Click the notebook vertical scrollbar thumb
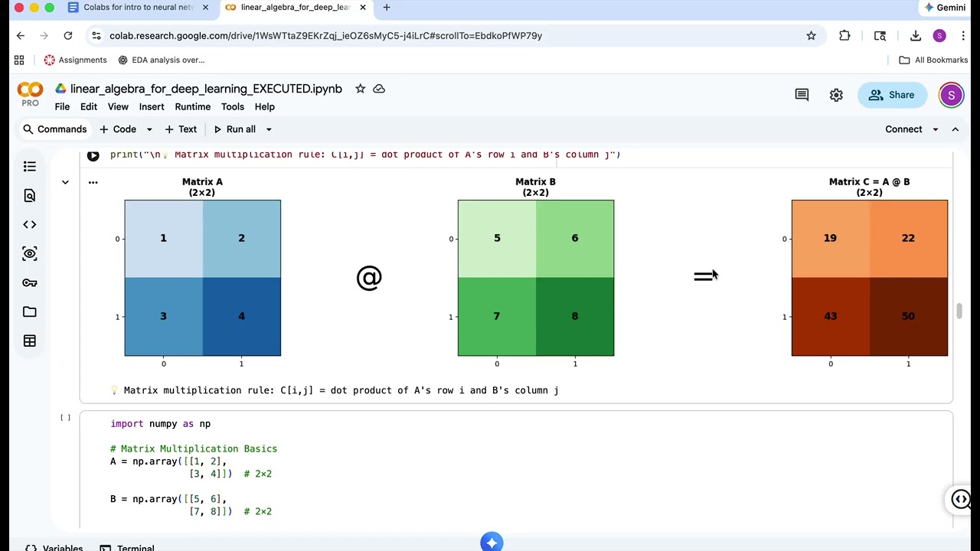The image size is (980, 551). pos(959,311)
